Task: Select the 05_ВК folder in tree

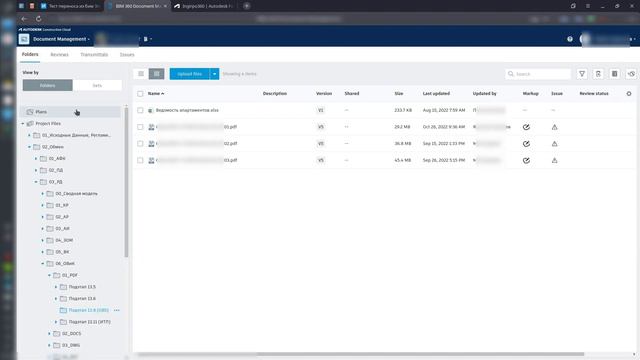Action: [62, 252]
